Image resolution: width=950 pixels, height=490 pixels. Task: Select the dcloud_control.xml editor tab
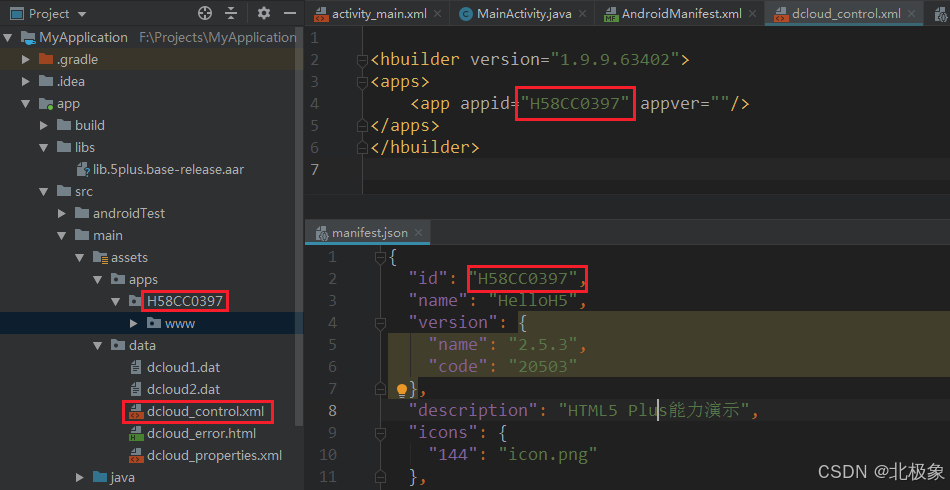click(x=845, y=14)
